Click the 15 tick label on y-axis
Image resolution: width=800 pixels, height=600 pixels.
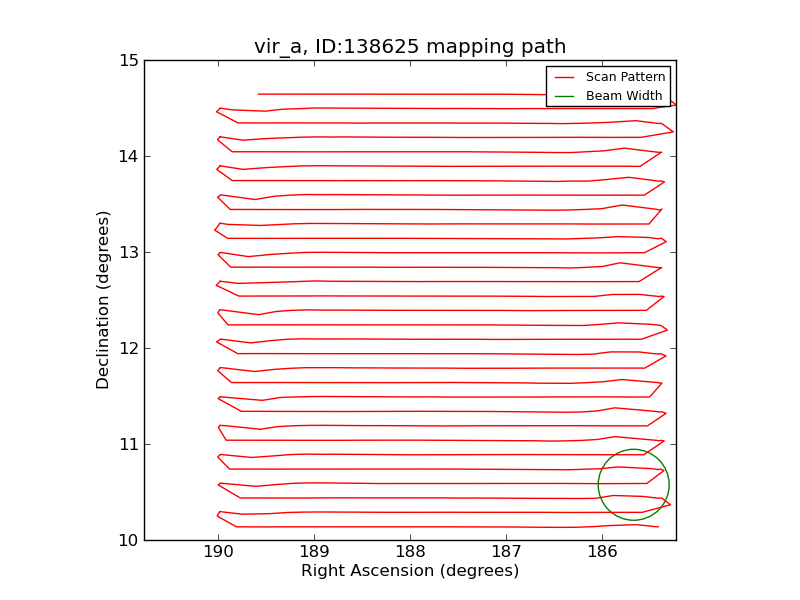[x=129, y=61]
